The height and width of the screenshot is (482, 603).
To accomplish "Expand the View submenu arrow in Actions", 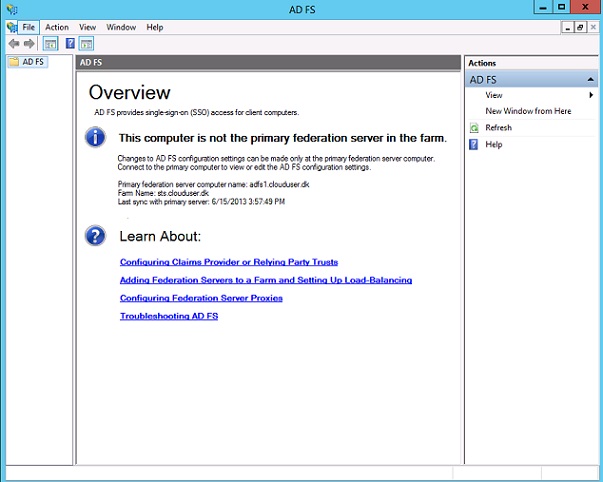I will 591,95.
